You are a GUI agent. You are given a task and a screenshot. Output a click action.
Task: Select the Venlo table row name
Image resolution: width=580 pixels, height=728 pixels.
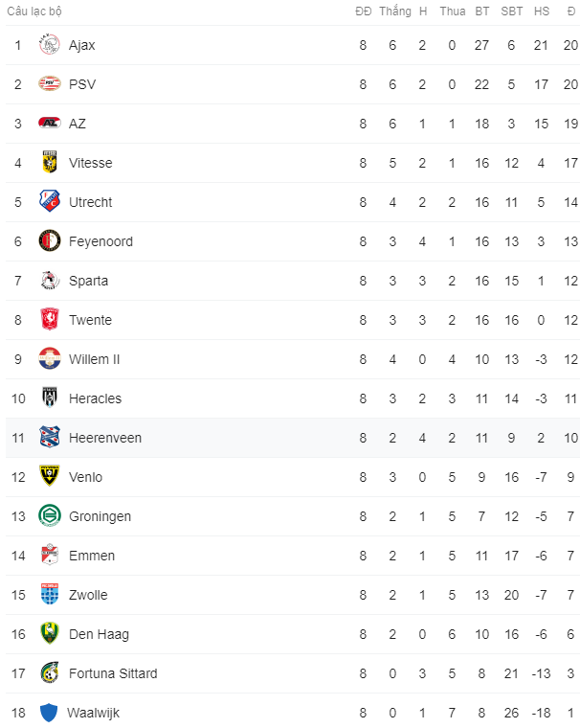coord(85,477)
